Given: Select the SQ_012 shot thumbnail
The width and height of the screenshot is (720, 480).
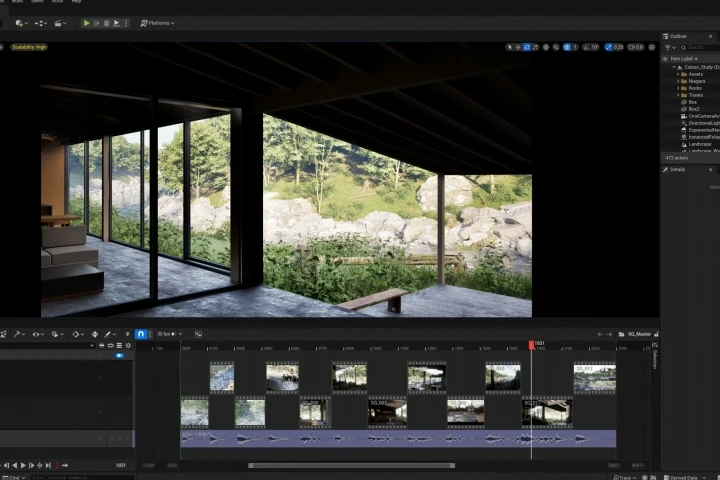Looking at the screenshot, I should [x=595, y=378].
